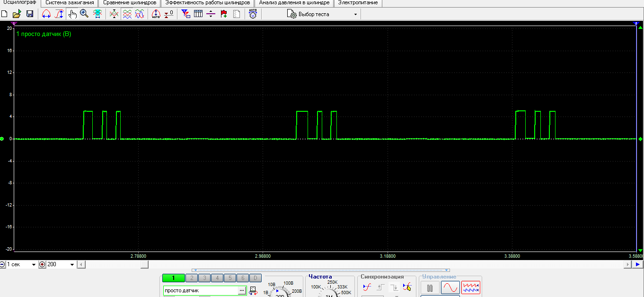644x297 pixels.
Task: Click the zero level adjust icon
Action: [x=168, y=14]
